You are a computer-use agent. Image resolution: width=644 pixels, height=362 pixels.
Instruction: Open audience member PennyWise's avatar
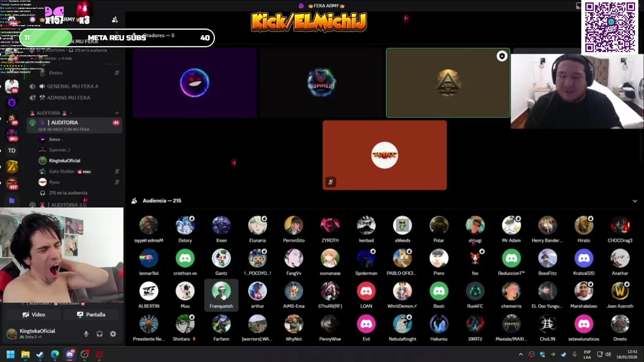[x=330, y=324]
